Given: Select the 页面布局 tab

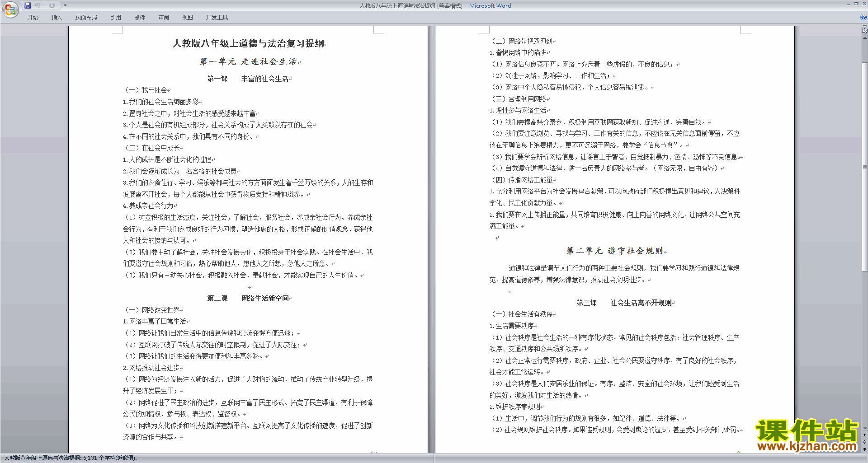Looking at the screenshot, I should [x=86, y=18].
